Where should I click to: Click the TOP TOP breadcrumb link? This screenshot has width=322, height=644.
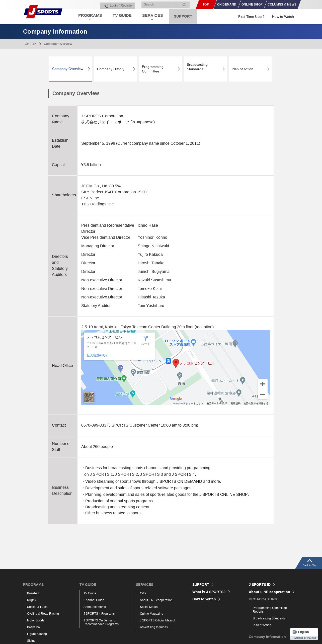(x=29, y=44)
